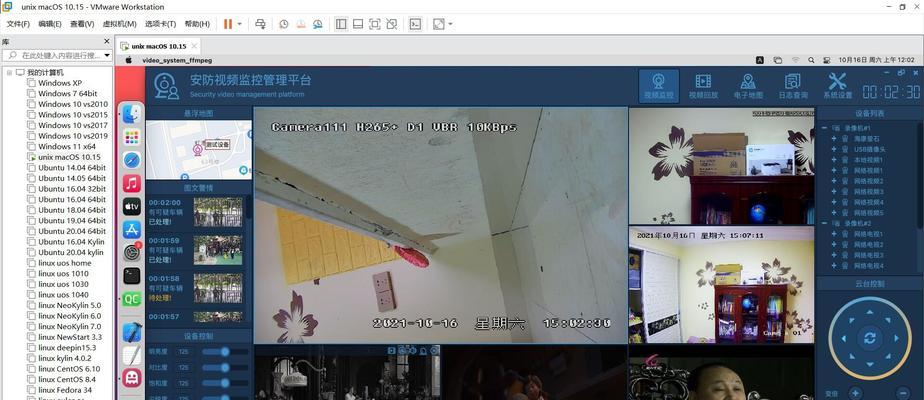Select Ubuntu 20.04 64bit in VM library
924x400 pixels.
[x=72, y=231]
